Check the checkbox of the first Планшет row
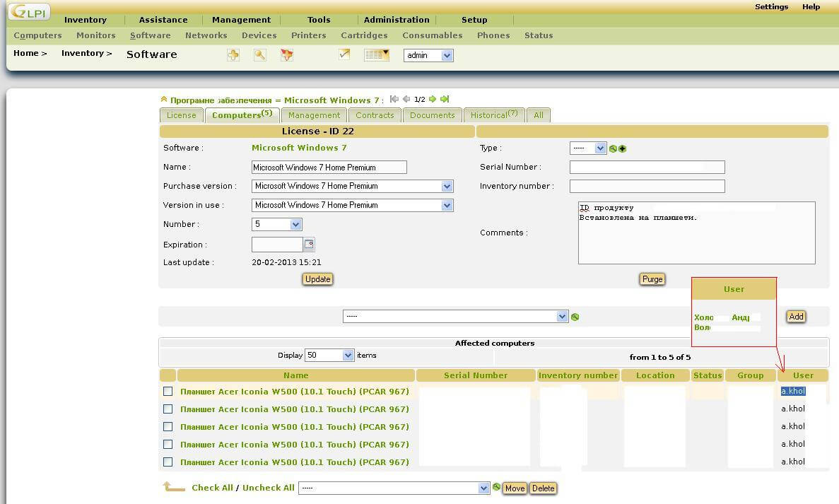The height and width of the screenshot is (504, 839). (168, 391)
